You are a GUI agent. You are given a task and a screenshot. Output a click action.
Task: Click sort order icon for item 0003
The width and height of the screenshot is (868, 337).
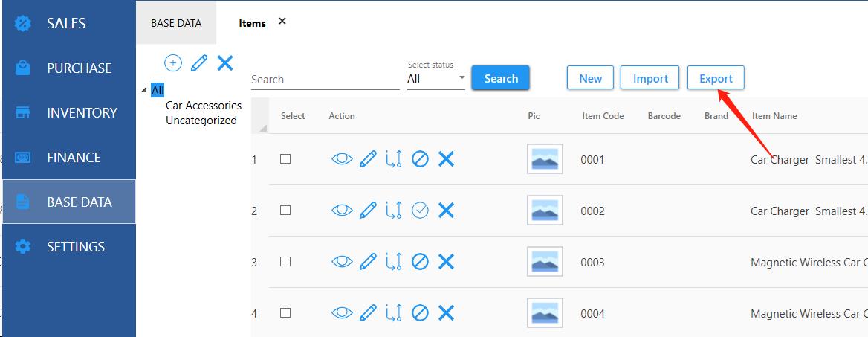[x=394, y=262]
